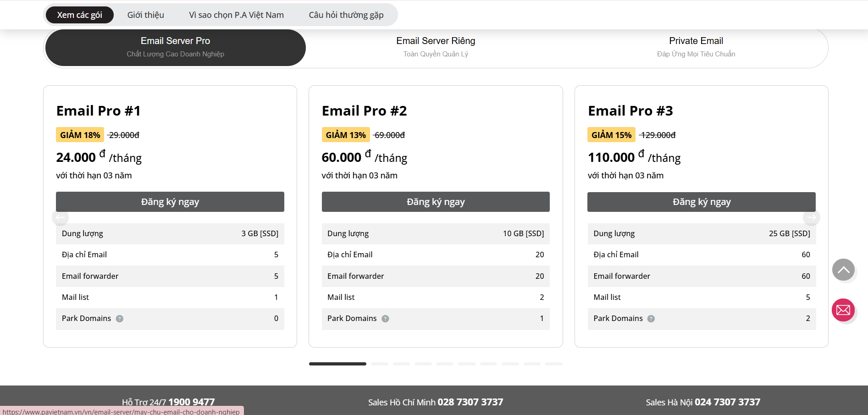The image size is (868, 415).
Task: Switch to Private Email tab
Action: click(x=696, y=47)
